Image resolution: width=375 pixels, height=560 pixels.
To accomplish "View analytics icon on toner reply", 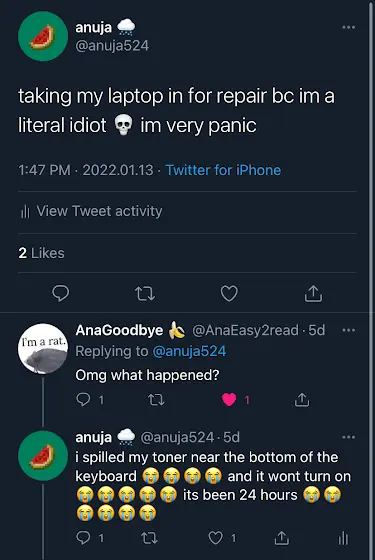I will pos(343,538).
